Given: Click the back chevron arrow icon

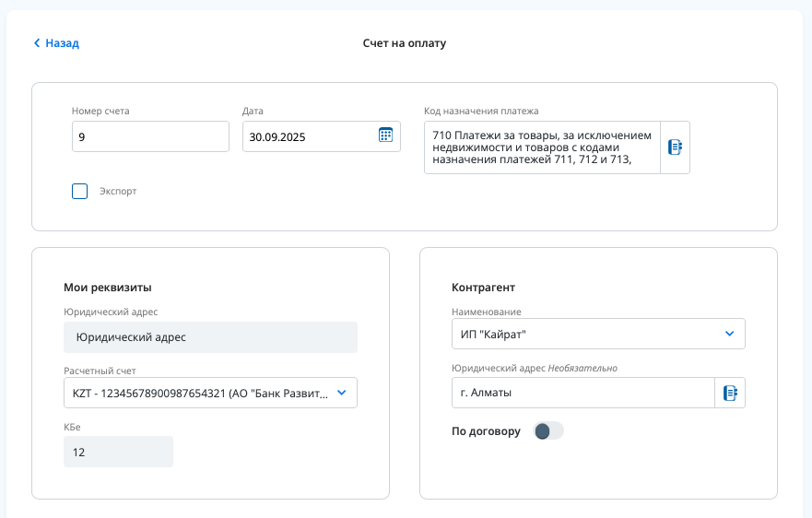Looking at the screenshot, I should click(x=37, y=43).
